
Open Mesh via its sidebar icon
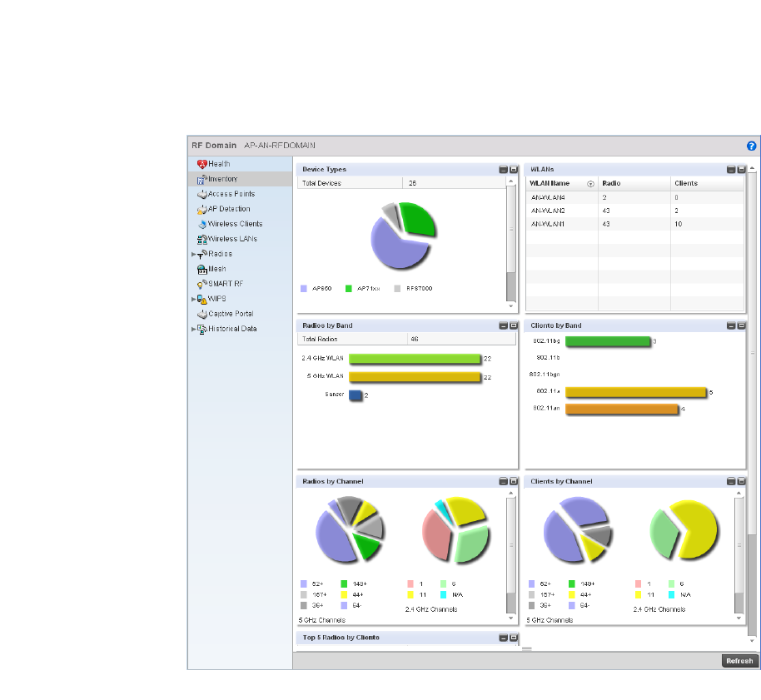(x=201, y=269)
